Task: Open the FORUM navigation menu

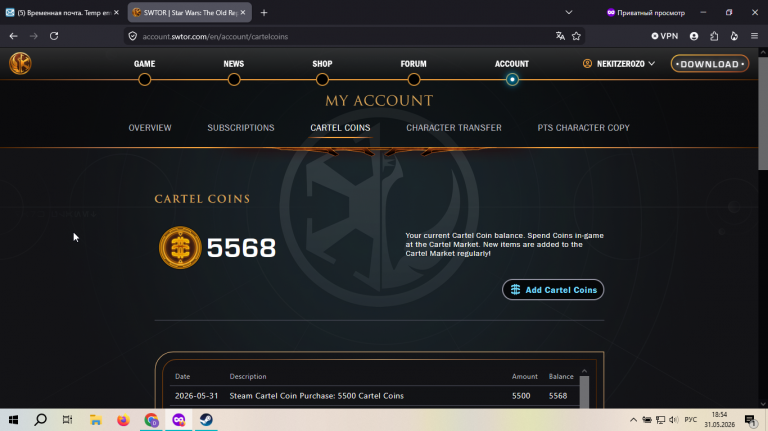Action: click(x=413, y=64)
